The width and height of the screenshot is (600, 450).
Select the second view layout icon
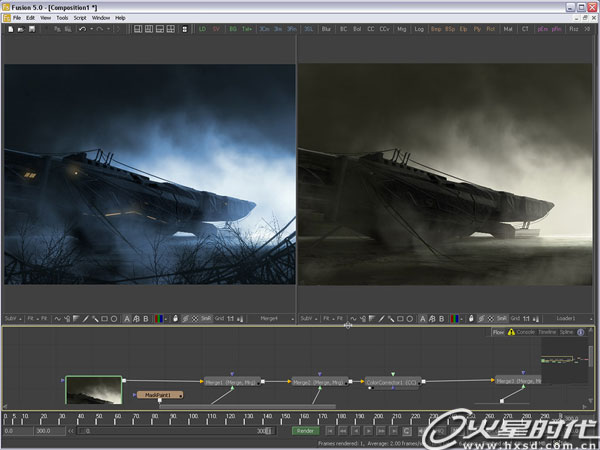tap(149, 29)
